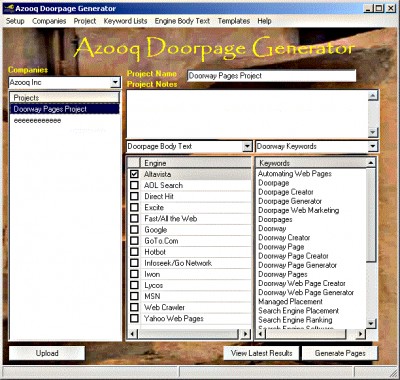This screenshot has height=380, width=400.
Task: Enable the Direct Hit checkbox
Action: coord(134,196)
